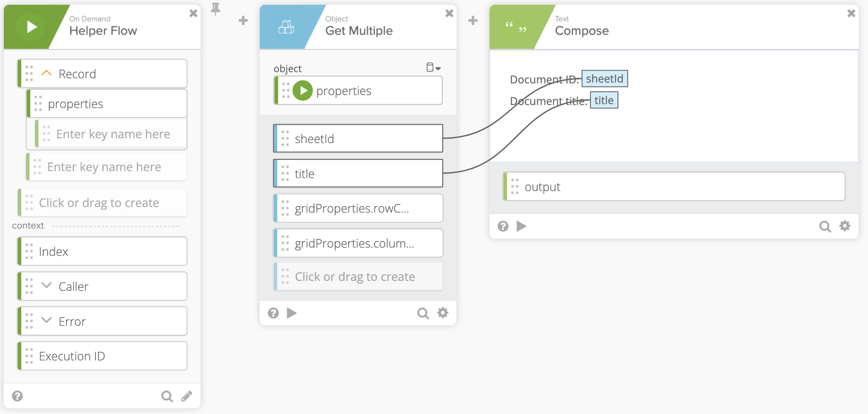Expand the Error context field

47,321
